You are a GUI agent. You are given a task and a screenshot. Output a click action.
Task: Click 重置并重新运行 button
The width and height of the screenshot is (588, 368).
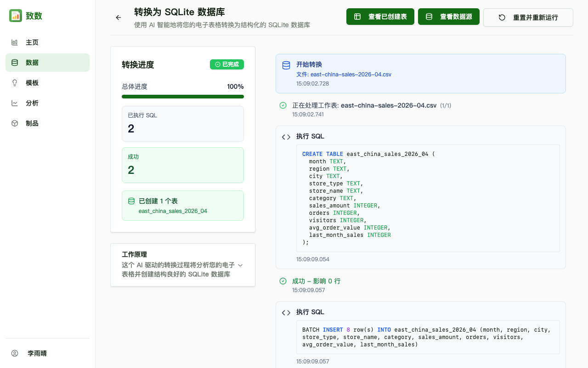click(528, 17)
